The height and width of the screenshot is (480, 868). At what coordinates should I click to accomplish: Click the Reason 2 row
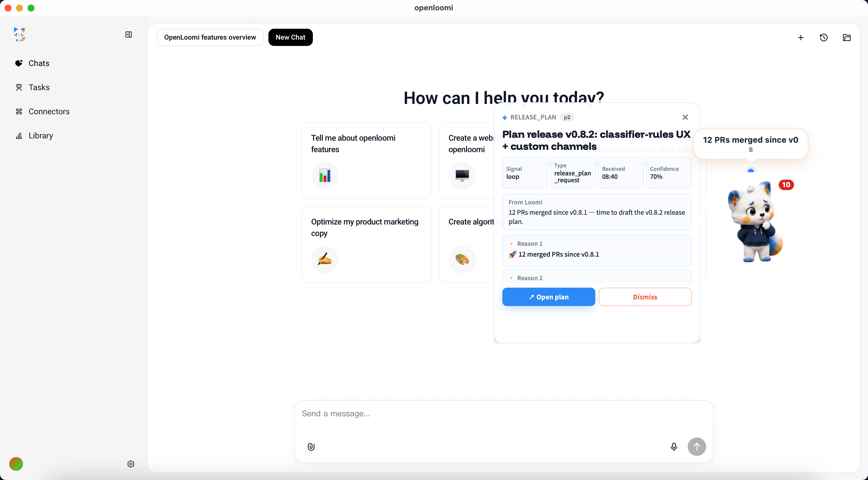pos(597,277)
